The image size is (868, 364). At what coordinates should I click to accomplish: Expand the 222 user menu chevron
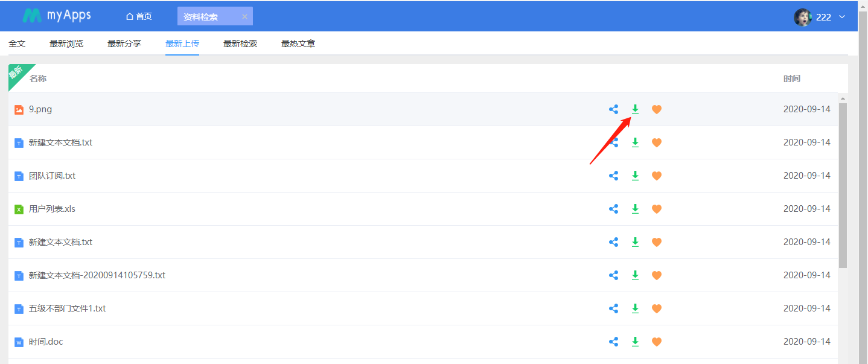pos(842,17)
